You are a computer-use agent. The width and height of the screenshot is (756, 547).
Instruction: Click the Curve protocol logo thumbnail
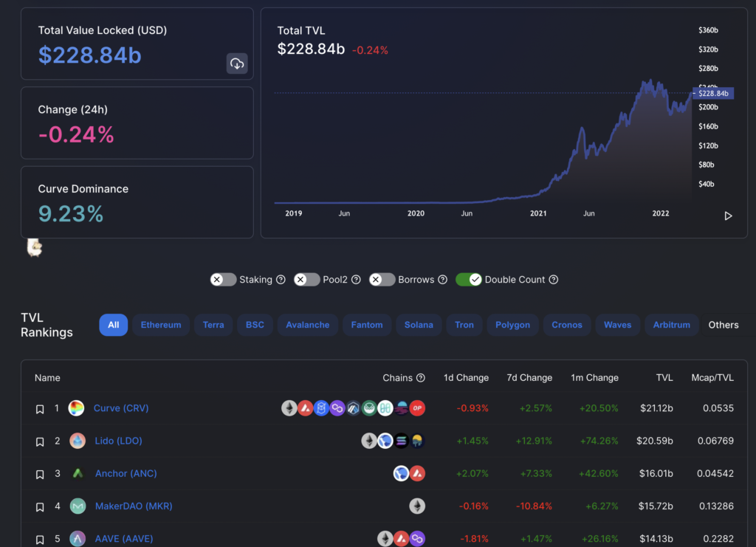[x=76, y=407]
